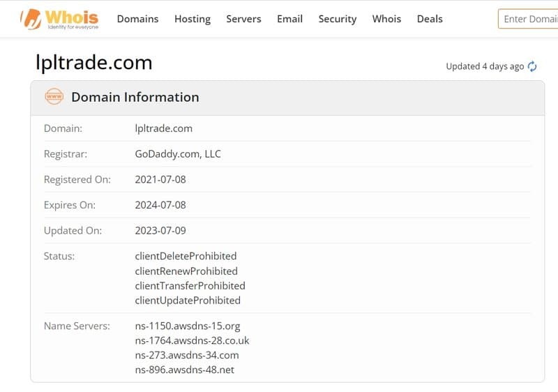Open the Servers menu

click(243, 19)
